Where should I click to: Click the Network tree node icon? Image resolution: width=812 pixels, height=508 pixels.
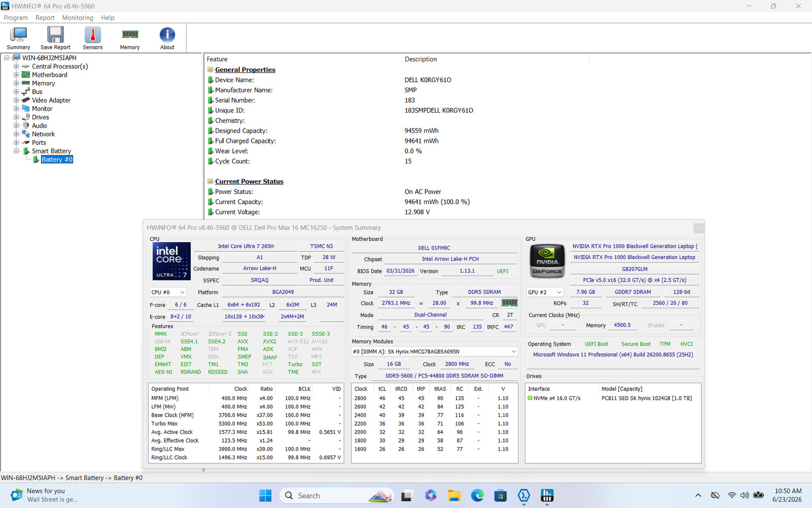(26, 134)
